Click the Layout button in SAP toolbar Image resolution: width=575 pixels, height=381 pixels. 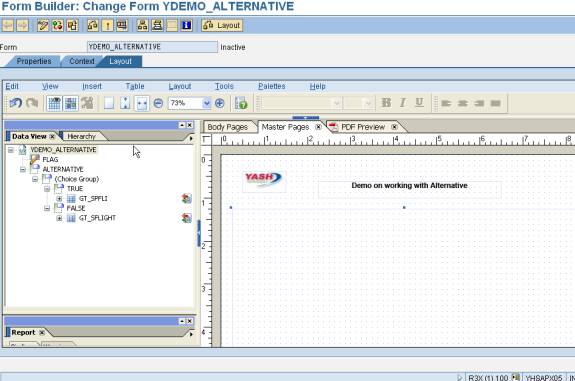222,25
